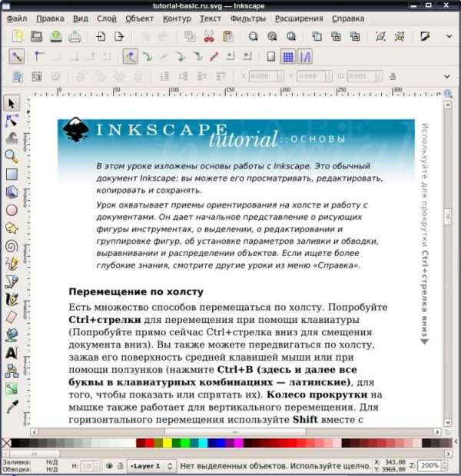This screenshot has width=461, height=476.
Task: Toggle current layer visibility eye
Action: [109, 466]
